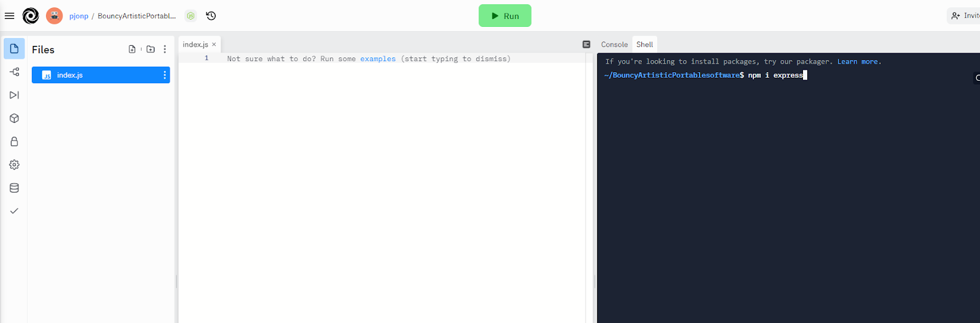Select the Files sidebar icon
The width and height of the screenshot is (980, 323).
coord(14,48)
